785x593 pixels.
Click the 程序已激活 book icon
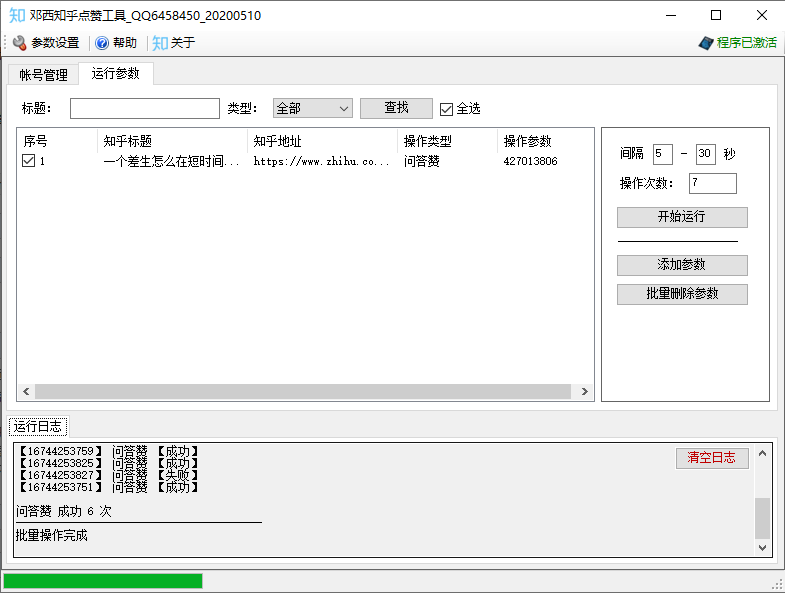(x=706, y=43)
